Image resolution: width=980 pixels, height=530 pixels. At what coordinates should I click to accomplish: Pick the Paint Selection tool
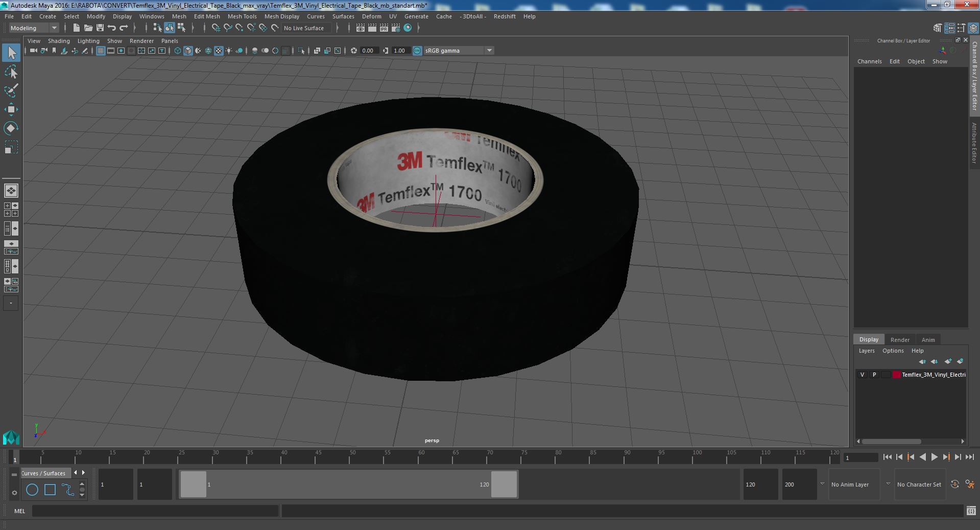(11, 90)
